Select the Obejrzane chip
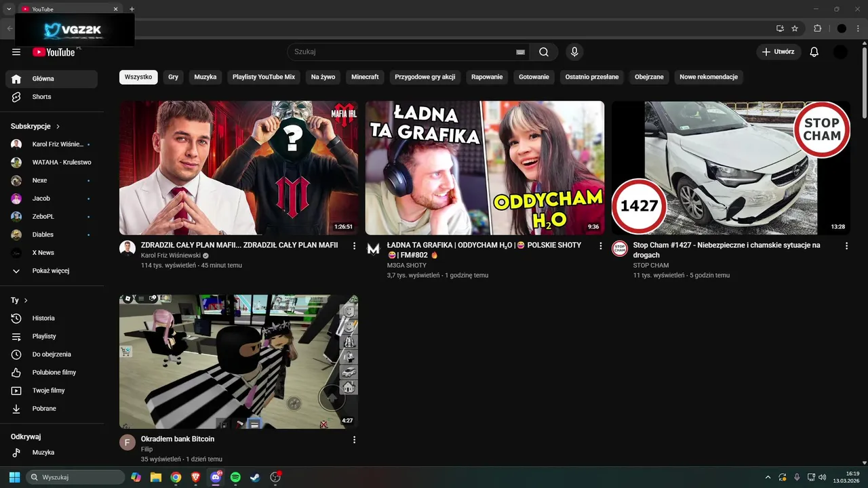Image resolution: width=868 pixels, height=488 pixels. pyautogui.click(x=649, y=77)
